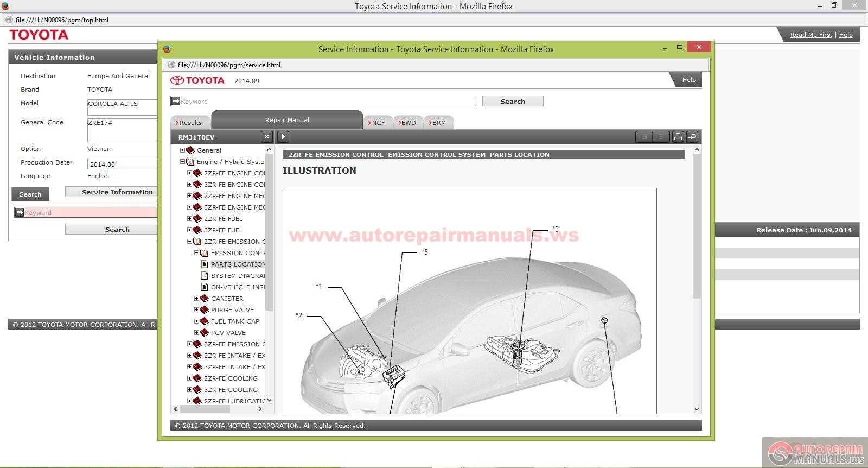
Task: Click the book icon beside CANISTER
Action: pos(205,299)
